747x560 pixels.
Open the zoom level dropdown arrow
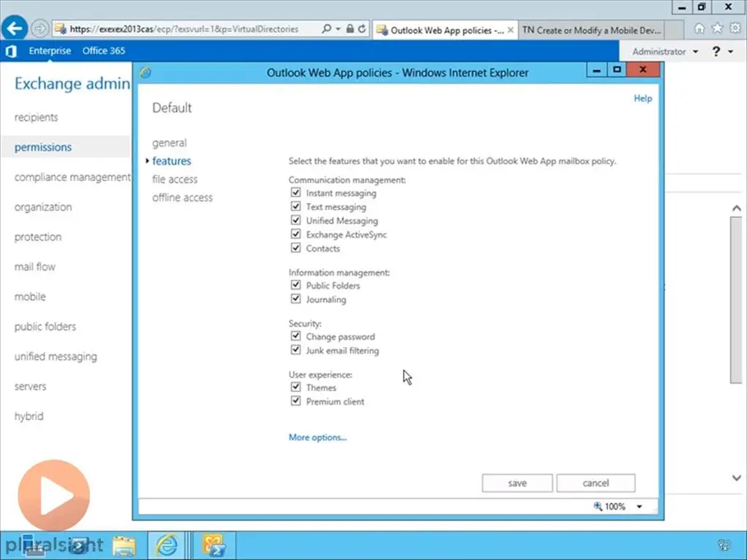639,507
